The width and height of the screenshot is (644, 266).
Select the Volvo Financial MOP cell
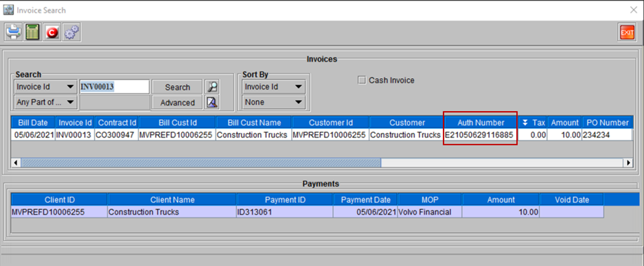coord(430,212)
